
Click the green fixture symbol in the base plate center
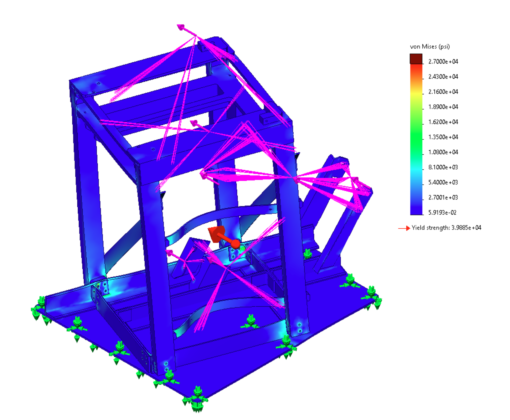(x=250, y=322)
